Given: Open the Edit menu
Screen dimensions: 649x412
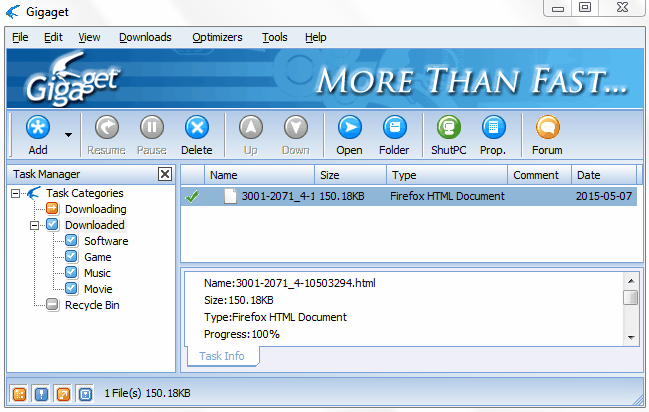Looking at the screenshot, I should tap(53, 37).
